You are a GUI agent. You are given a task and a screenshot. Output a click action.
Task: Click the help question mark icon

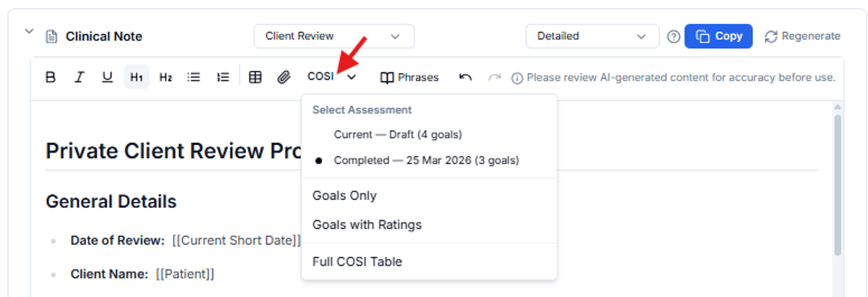pos(673,36)
